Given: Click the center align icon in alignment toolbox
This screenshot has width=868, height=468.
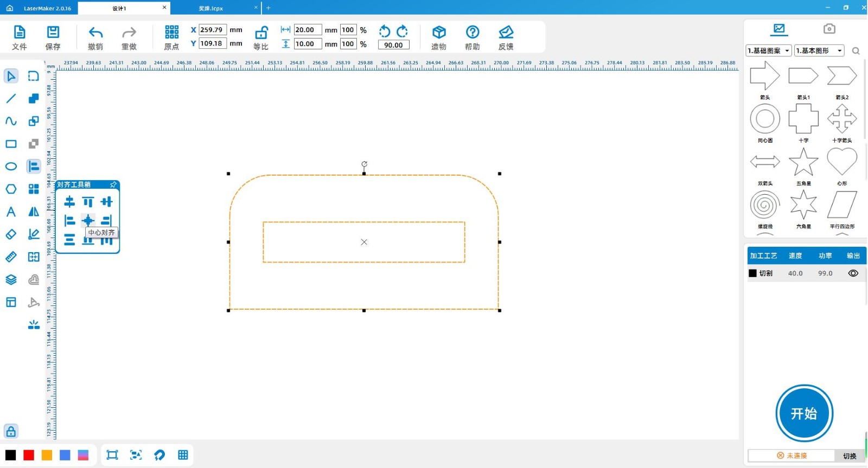Looking at the screenshot, I should tap(88, 220).
